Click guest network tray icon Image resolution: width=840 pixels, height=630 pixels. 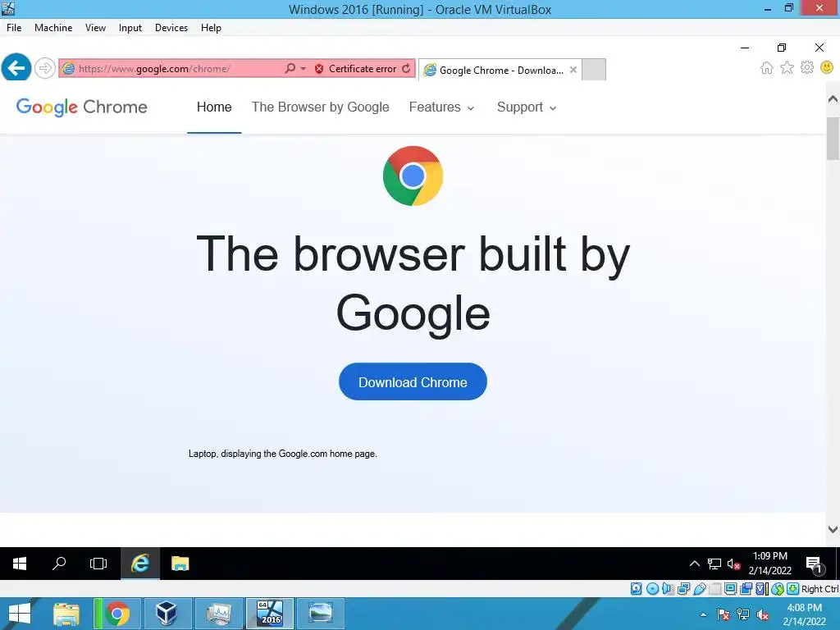pyautogui.click(x=714, y=564)
